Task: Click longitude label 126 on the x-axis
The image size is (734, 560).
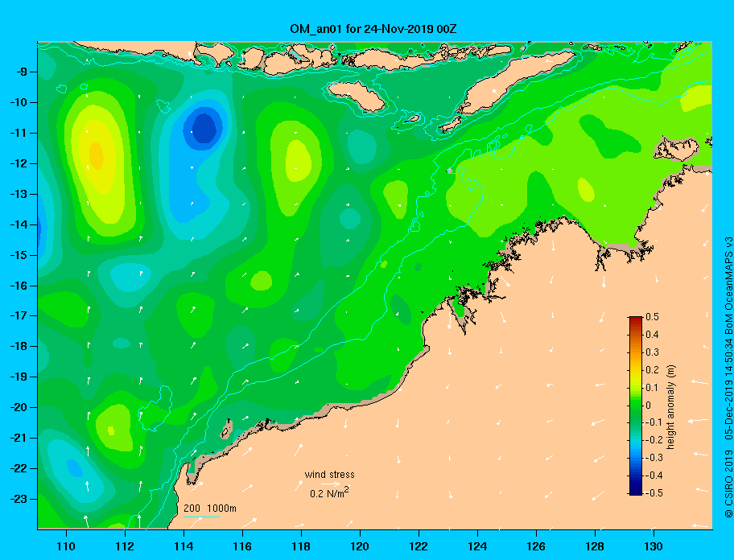Action: [536, 546]
